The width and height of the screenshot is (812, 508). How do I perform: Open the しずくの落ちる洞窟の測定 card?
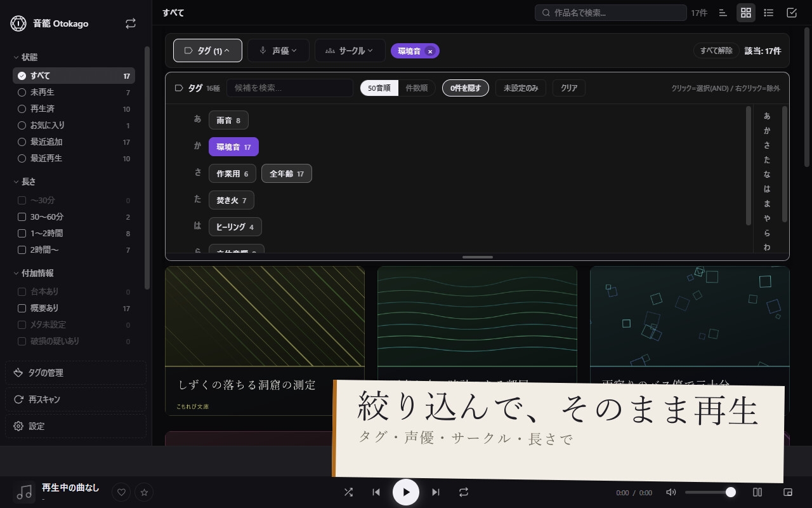[265, 340]
